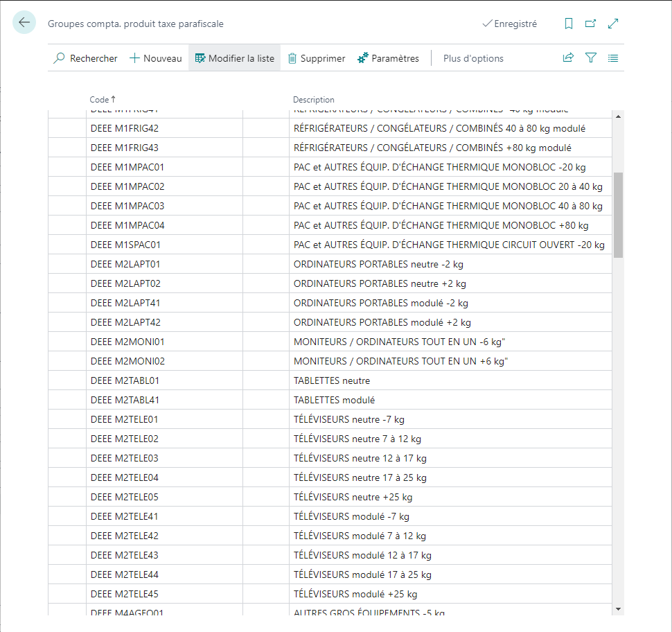
Task: Toggle the filter pane icon
Action: click(590, 58)
